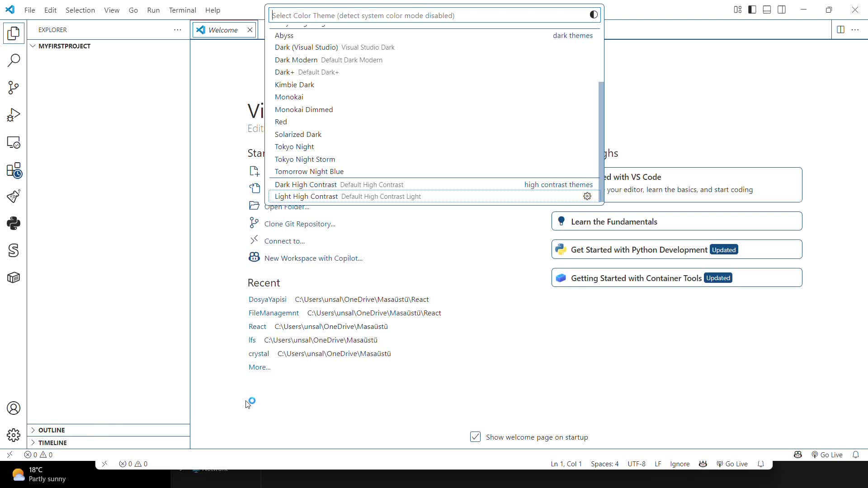The image size is (868, 488).
Task: Choose the Dark Modern theme
Action: coord(434,60)
